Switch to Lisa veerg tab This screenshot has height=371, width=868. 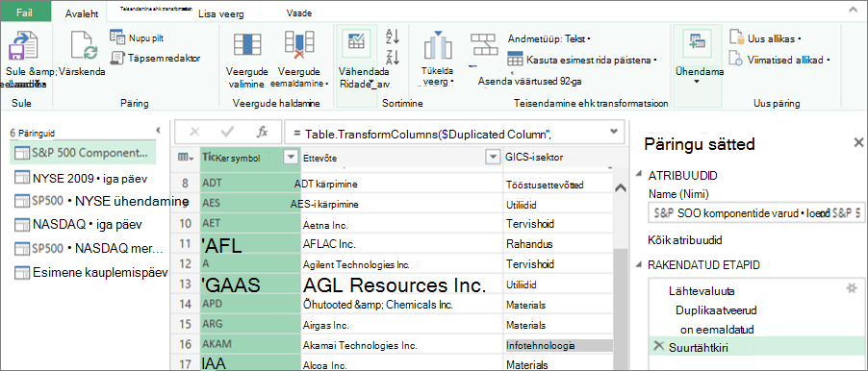[x=220, y=13]
